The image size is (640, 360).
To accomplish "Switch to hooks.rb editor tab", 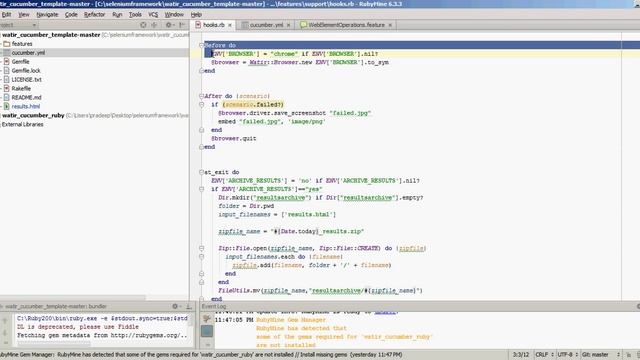I will click(x=213, y=25).
